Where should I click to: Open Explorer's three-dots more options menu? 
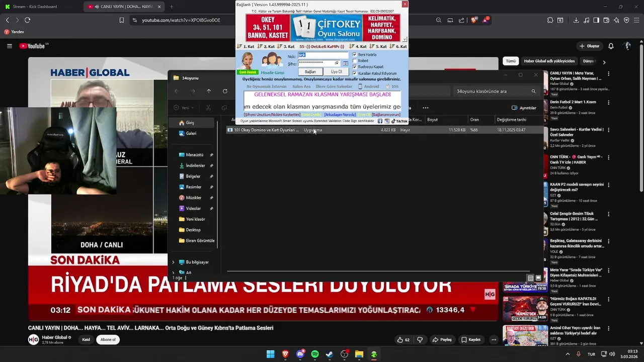(426, 108)
